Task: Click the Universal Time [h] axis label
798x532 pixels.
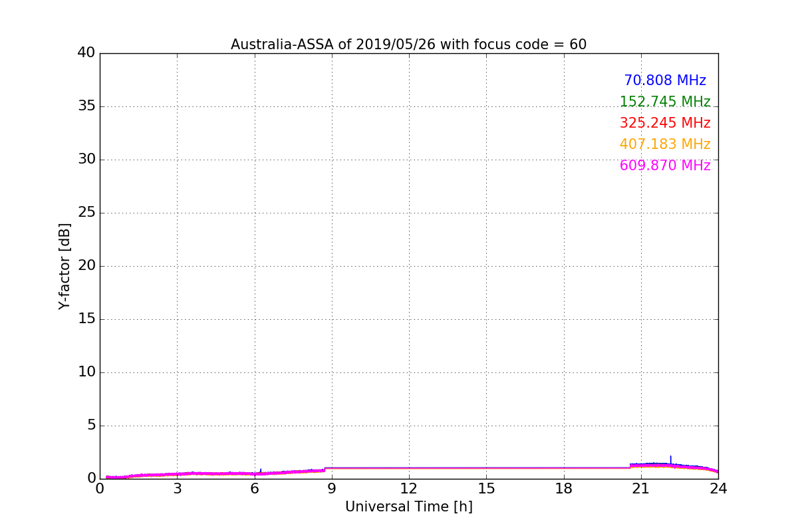Action: tap(408, 507)
